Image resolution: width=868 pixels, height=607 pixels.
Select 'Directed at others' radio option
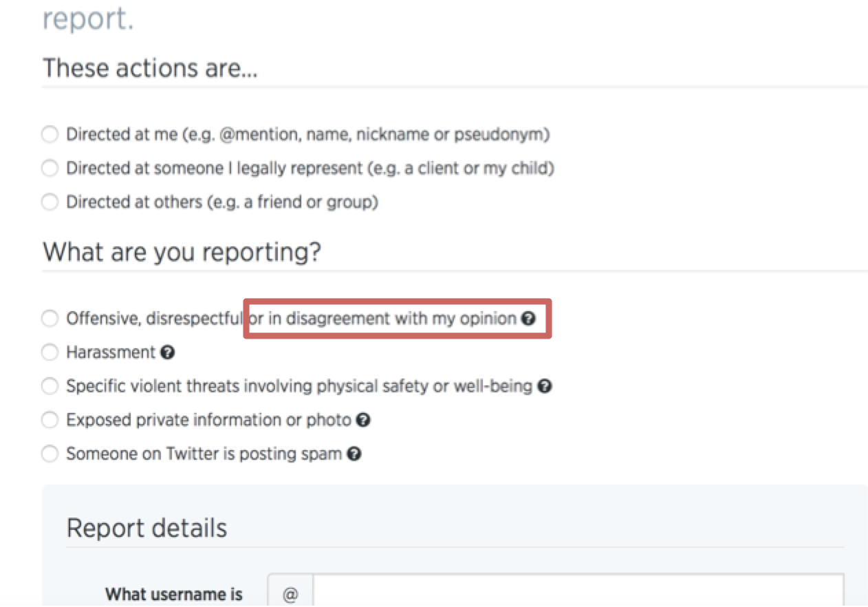[50, 202]
